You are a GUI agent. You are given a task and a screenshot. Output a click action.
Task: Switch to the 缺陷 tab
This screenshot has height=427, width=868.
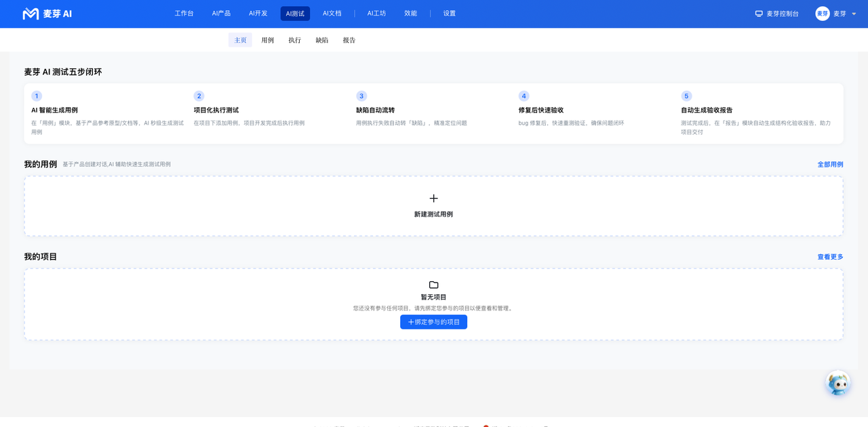pos(322,40)
